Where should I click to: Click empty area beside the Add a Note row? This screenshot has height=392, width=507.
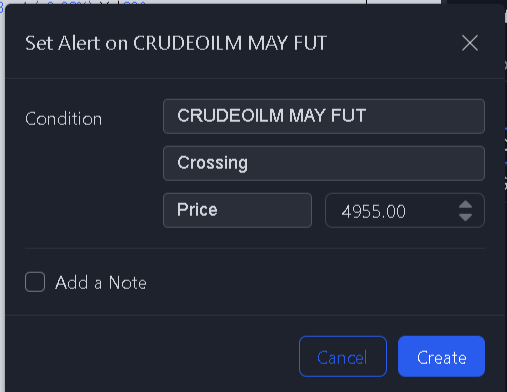coord(317,283)
